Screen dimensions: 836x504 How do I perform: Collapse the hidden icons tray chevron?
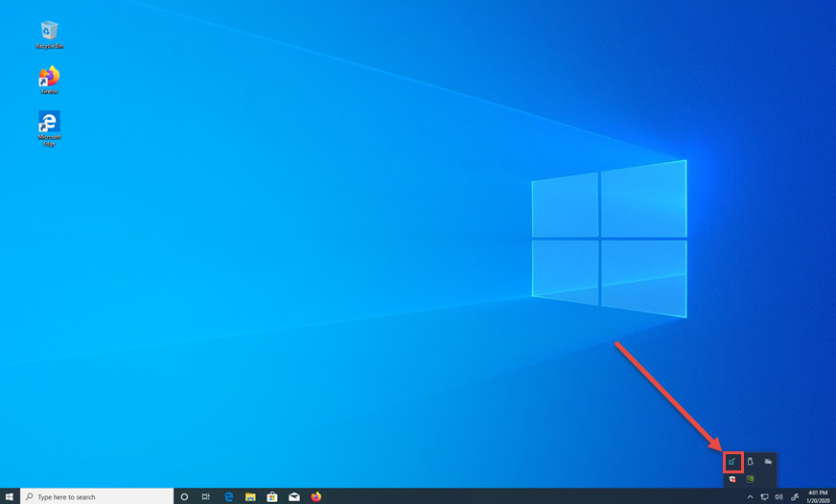750,497
